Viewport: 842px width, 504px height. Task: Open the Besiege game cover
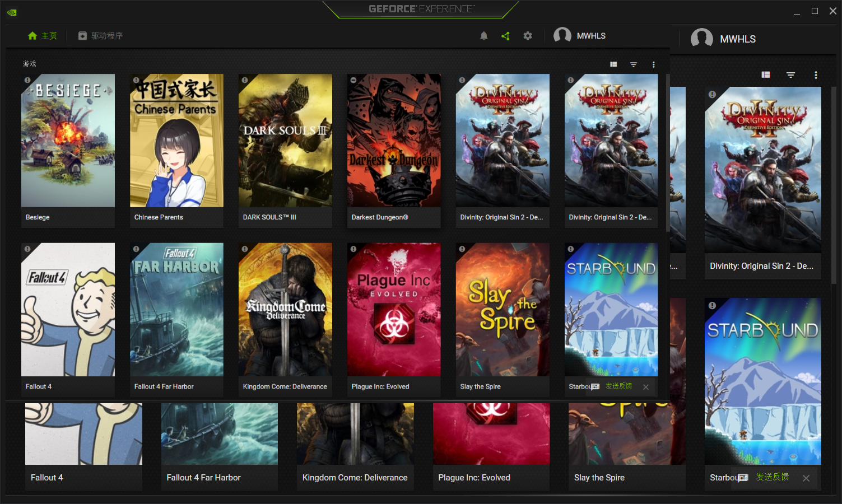coord(68,141)
